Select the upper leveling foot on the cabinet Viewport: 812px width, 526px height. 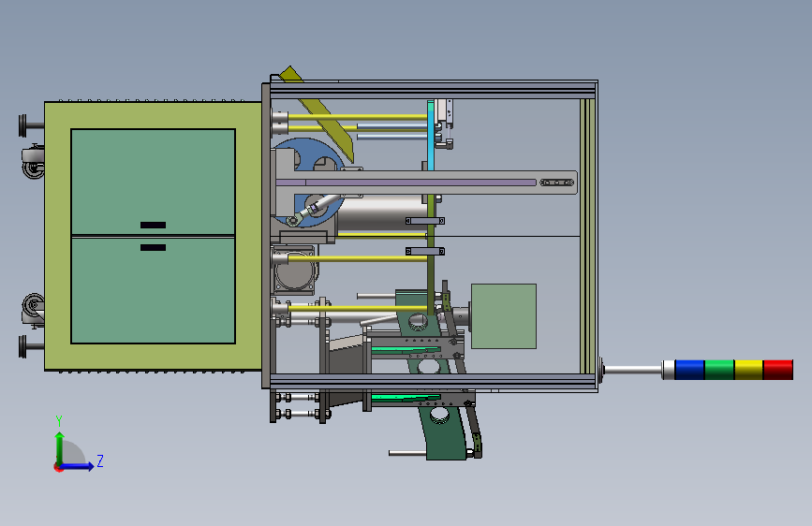(30, 125)
